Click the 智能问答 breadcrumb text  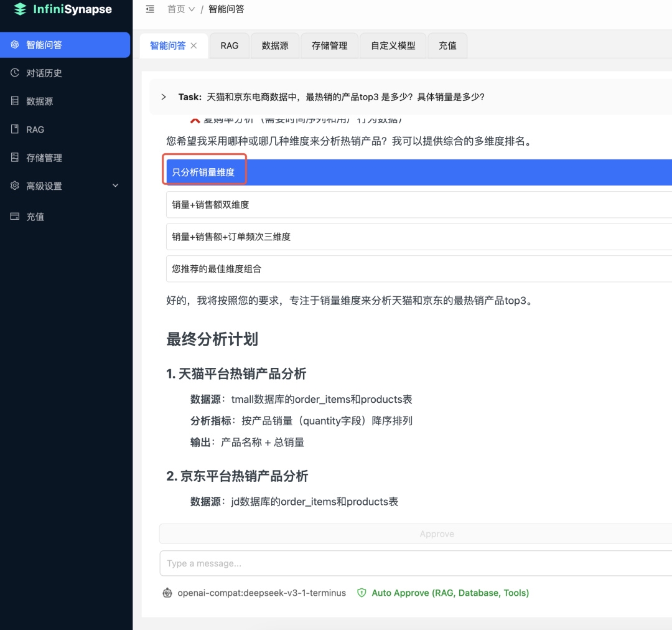coord(226,9)
